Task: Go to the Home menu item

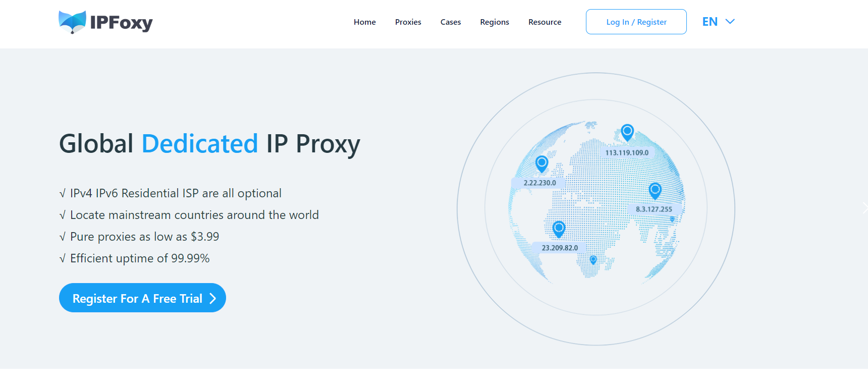Action: tap(364, 22)
